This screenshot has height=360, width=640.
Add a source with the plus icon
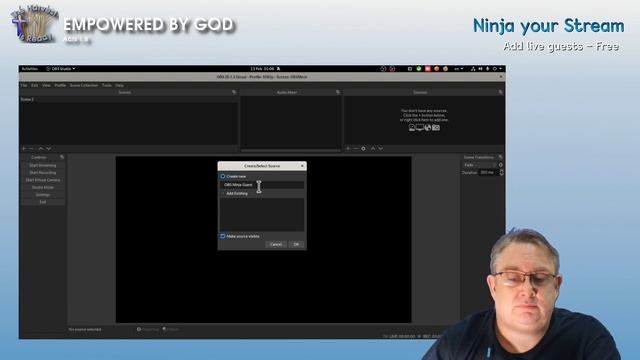tap(348, 149)
